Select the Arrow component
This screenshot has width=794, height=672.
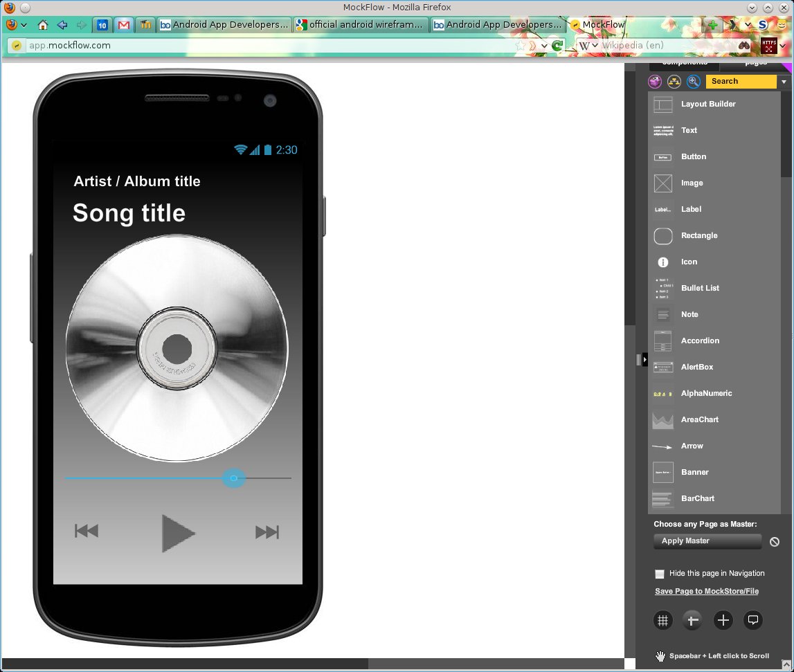point(692,446)
